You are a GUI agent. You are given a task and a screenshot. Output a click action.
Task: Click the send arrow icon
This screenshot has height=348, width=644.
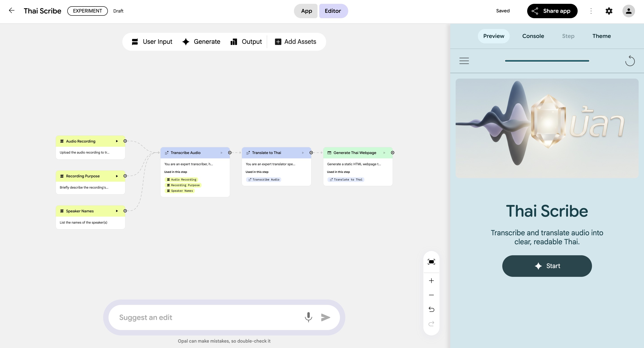(x=326, y=317)
